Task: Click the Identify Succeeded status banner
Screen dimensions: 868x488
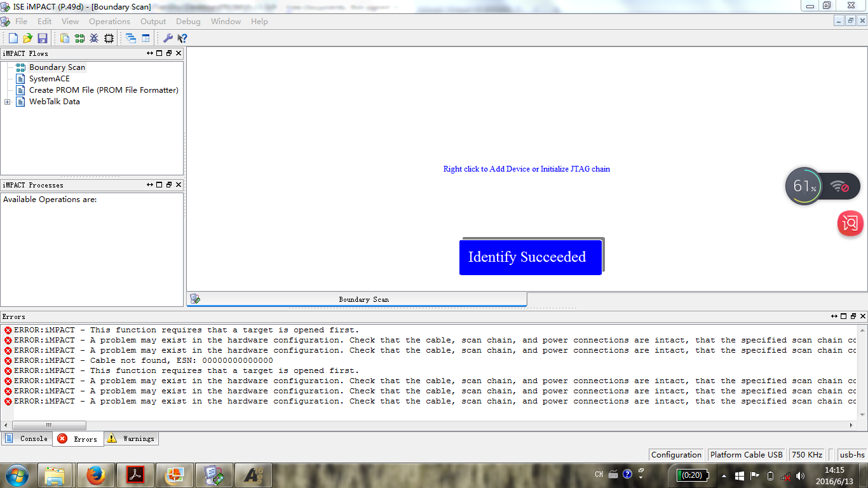Action: click(531, 257)
